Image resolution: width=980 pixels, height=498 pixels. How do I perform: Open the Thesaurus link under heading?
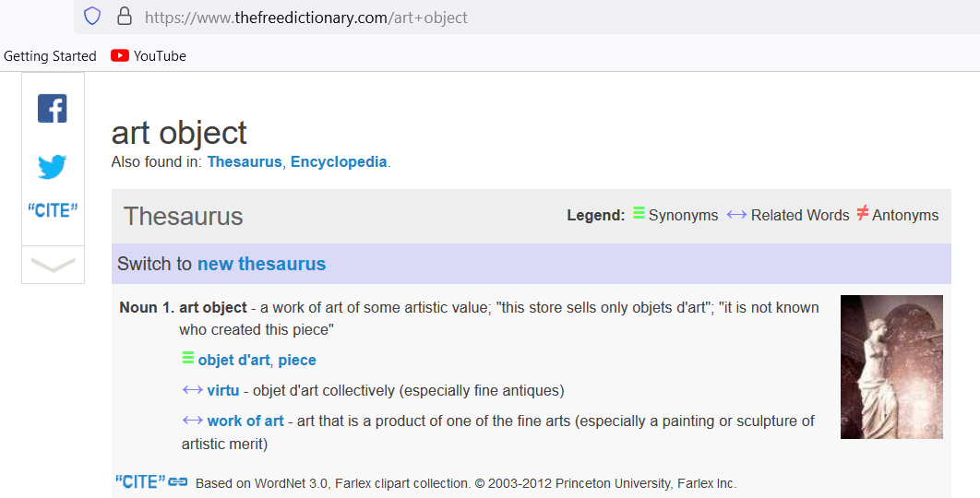(244, 162)
